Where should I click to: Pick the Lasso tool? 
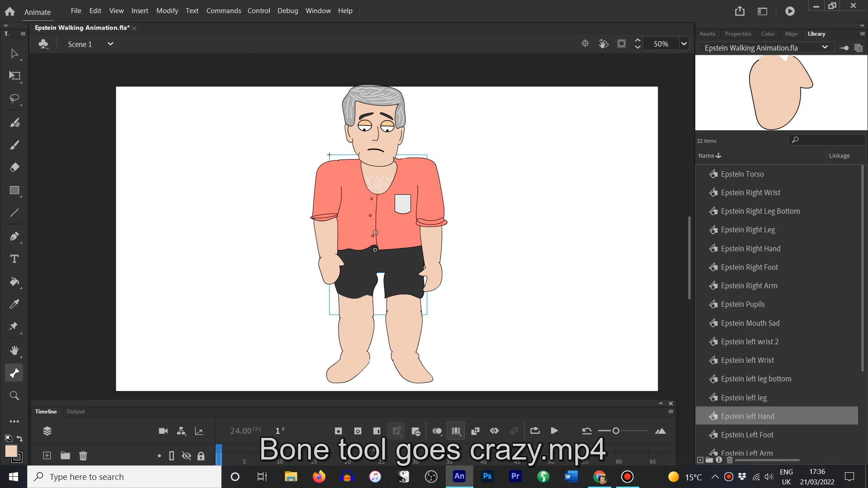(14, 99)
